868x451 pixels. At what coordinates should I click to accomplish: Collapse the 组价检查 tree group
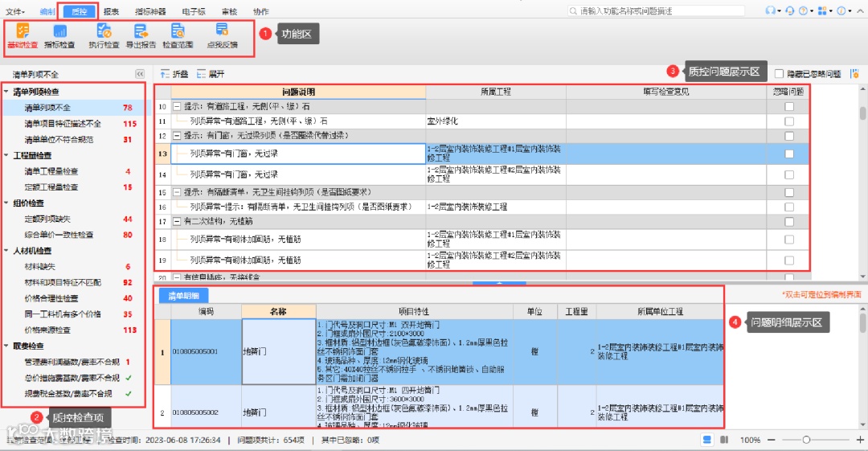click(x=6, y=203)
